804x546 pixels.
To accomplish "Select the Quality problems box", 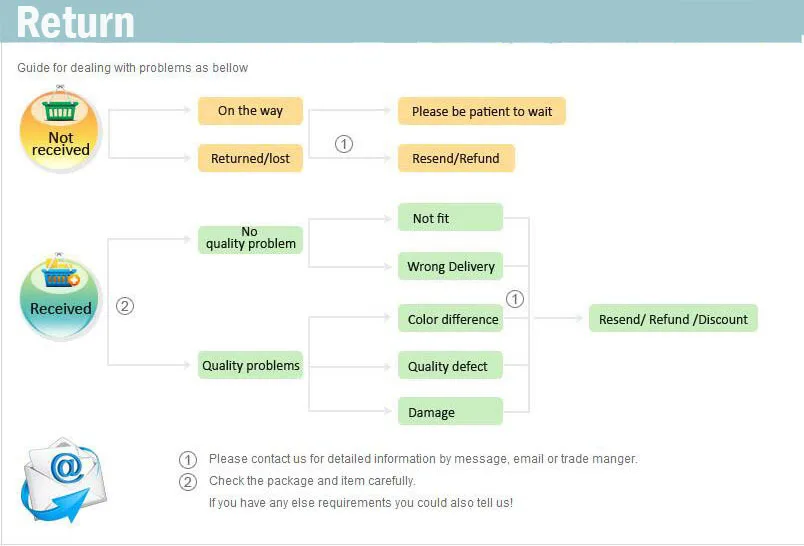I will [250, 365].
